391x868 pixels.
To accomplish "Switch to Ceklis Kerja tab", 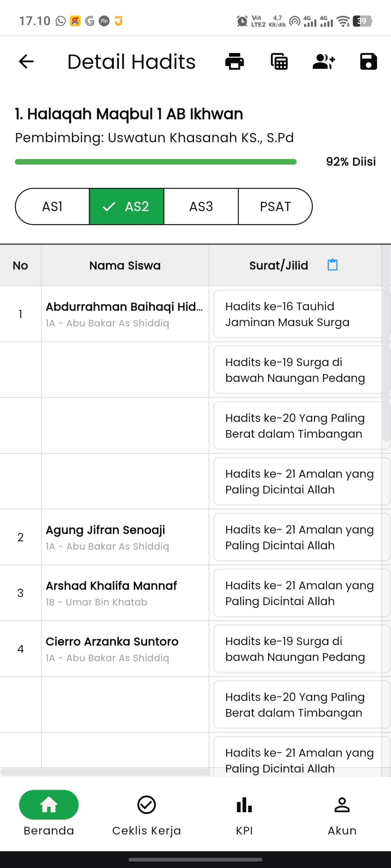I will click(x=147, y=813).
